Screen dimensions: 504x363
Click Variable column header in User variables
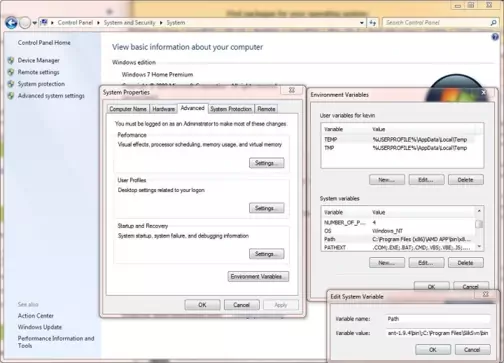tap(346, 129)
